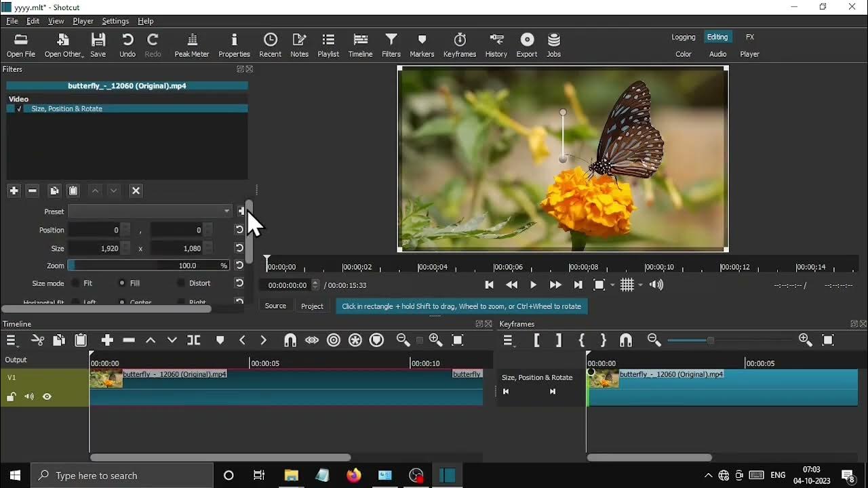Hide the V1 track video
The image size is (868, 488).
click(x=47, y=397)
